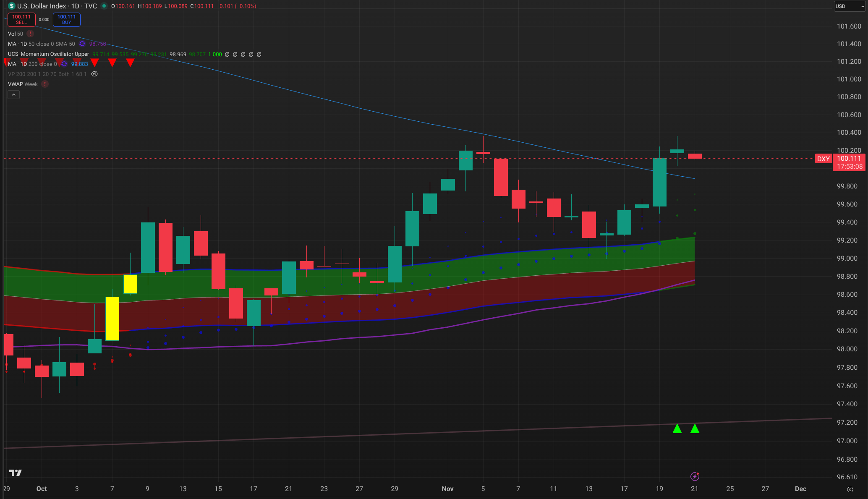Click the TradingView logo in corner
Viewport: 868px width, 499px height.
coord(16,473)
